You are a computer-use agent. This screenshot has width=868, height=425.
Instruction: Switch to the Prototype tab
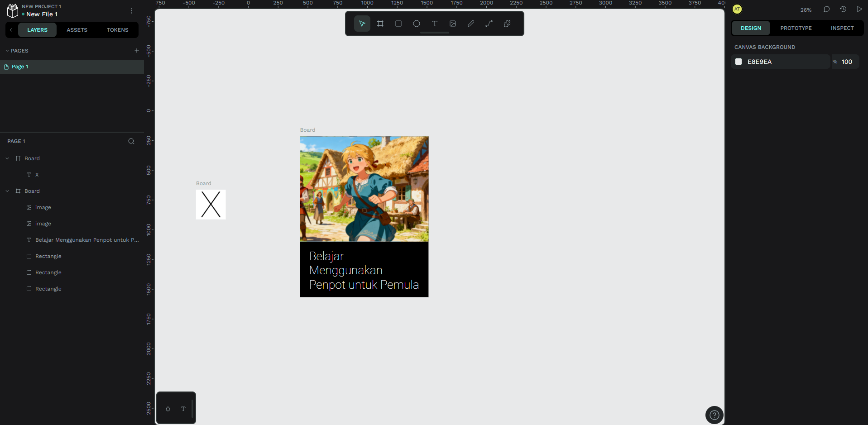[796, 28]
